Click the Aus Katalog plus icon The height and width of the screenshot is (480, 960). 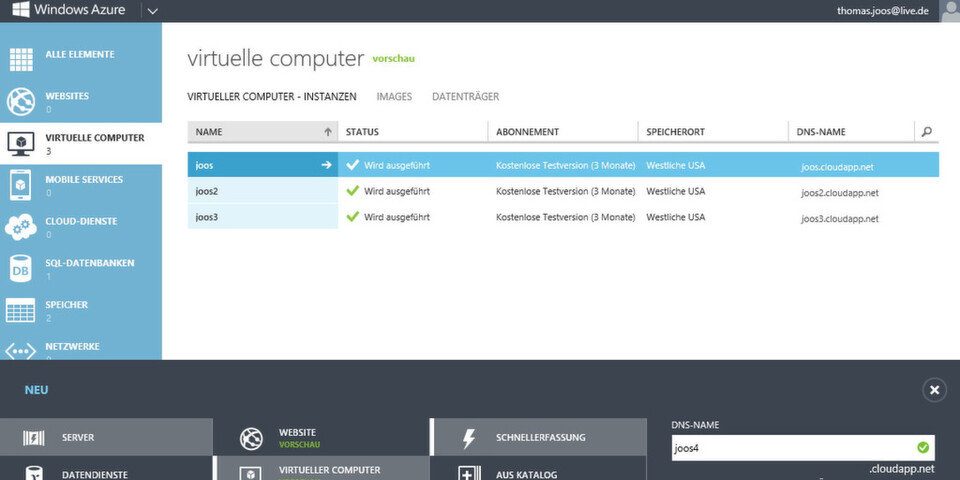[468, 473]
